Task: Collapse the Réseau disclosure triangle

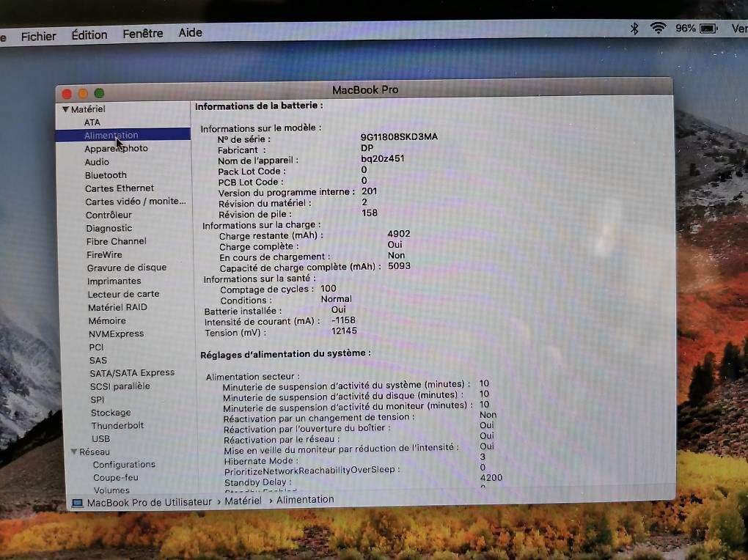Action: click(x=74, y=452)
